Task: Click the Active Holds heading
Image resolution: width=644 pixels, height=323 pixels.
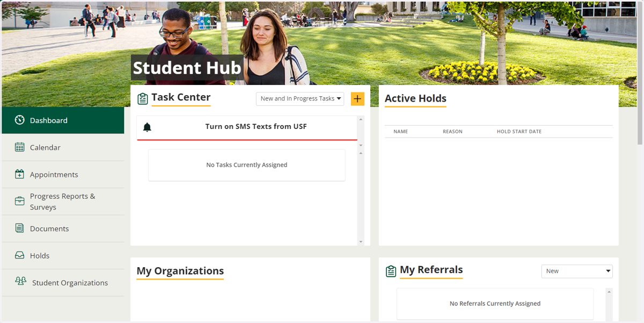Action: coord(415,98)
